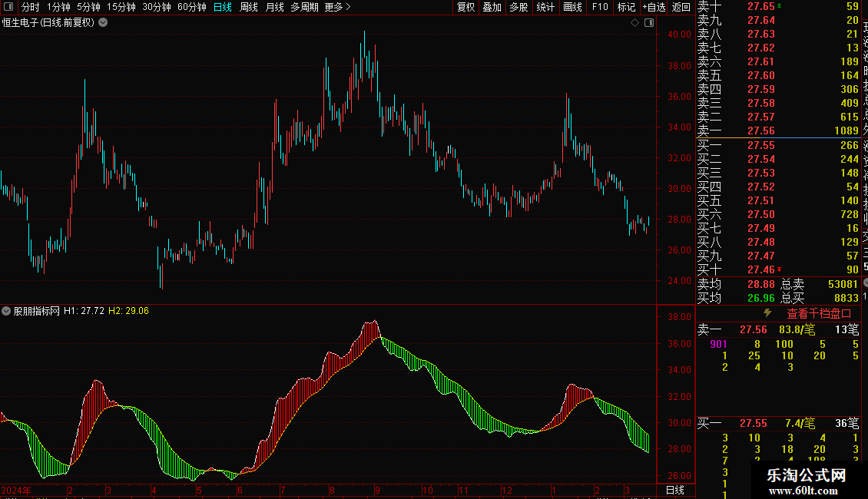Image resolution: width=868 pixels, height=499 pixels.
Task: Open the 画线 drawing tools
Action: tap(572, 7)
